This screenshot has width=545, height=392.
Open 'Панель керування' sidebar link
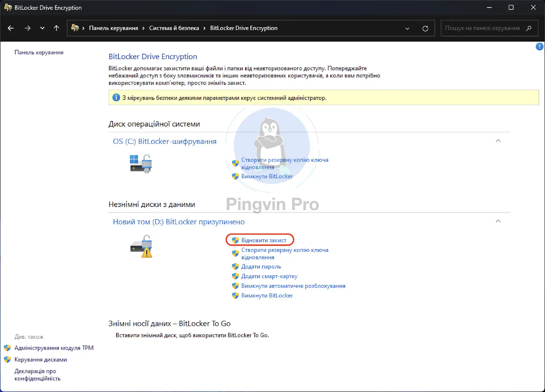point(39,52)
